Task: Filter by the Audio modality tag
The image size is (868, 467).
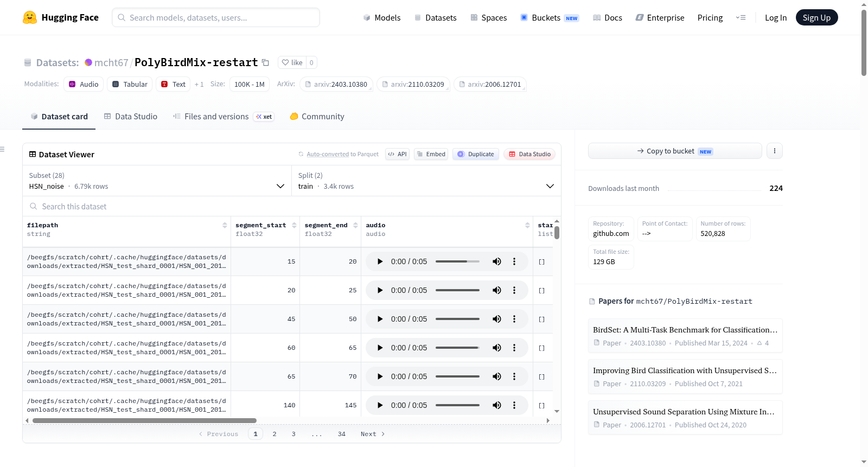Action: (x=84, y=84)
